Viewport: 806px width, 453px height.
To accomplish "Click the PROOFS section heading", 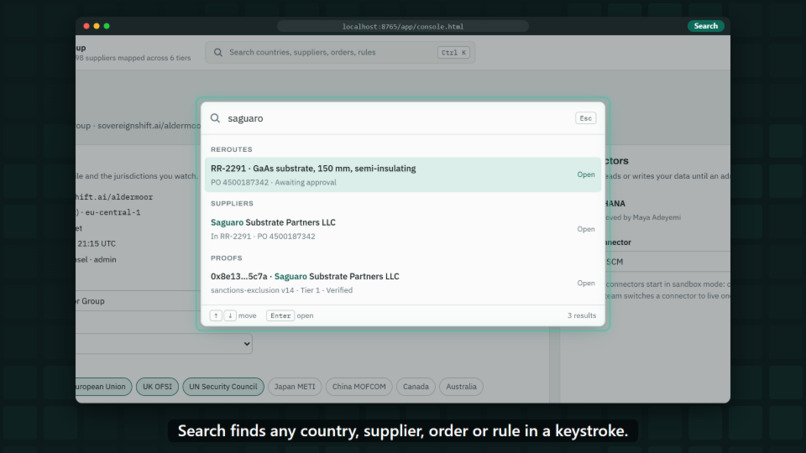I will coord(226,258).
